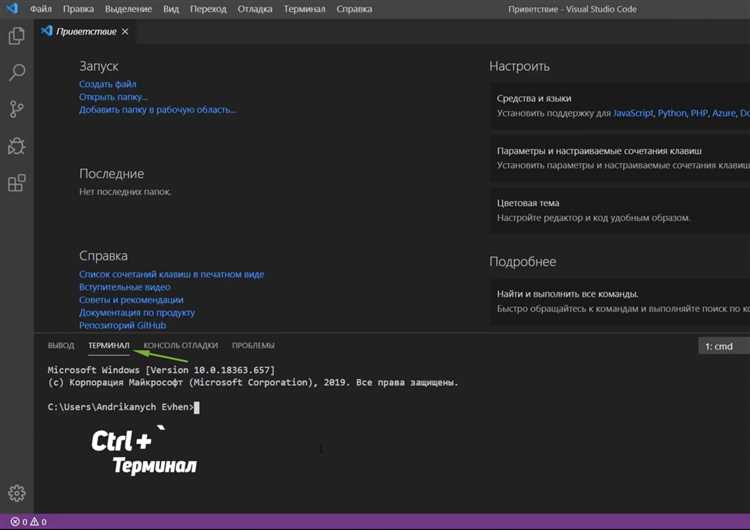Image resolution: width=750 pixels, height=530 pixels.
Task: Open the Цветовая тема card
Action: 620,210
